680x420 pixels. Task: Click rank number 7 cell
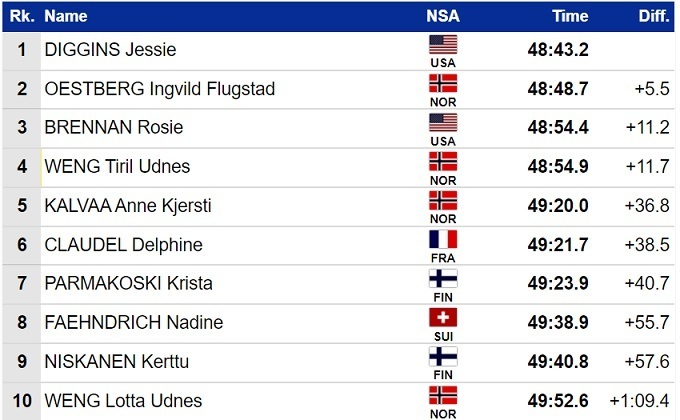21,284
